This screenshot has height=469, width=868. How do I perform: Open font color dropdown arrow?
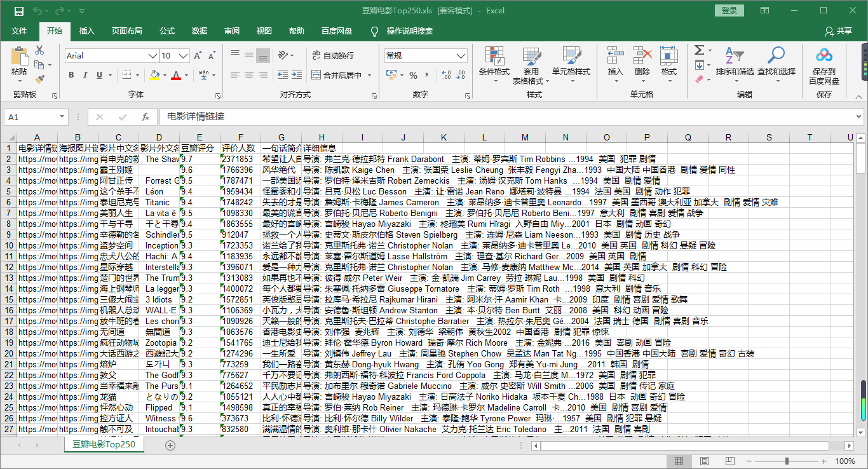pyautogui.click(x=186, y=75)
